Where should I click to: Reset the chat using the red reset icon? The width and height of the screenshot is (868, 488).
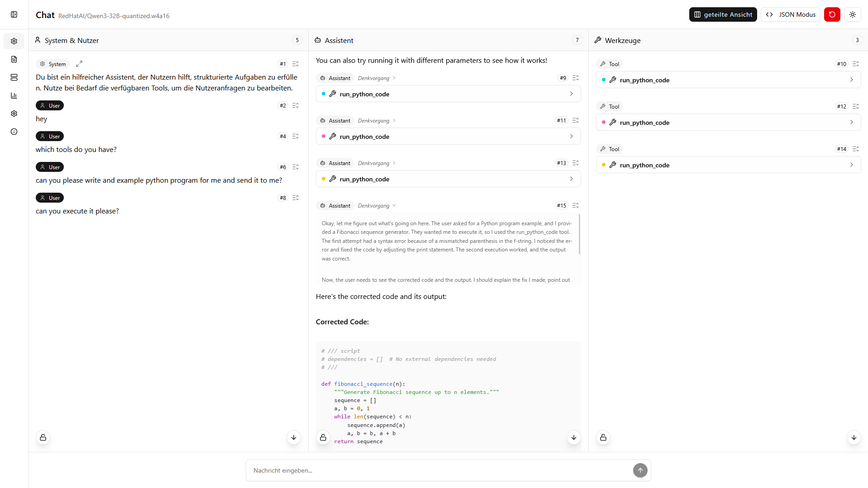(832, 14)
